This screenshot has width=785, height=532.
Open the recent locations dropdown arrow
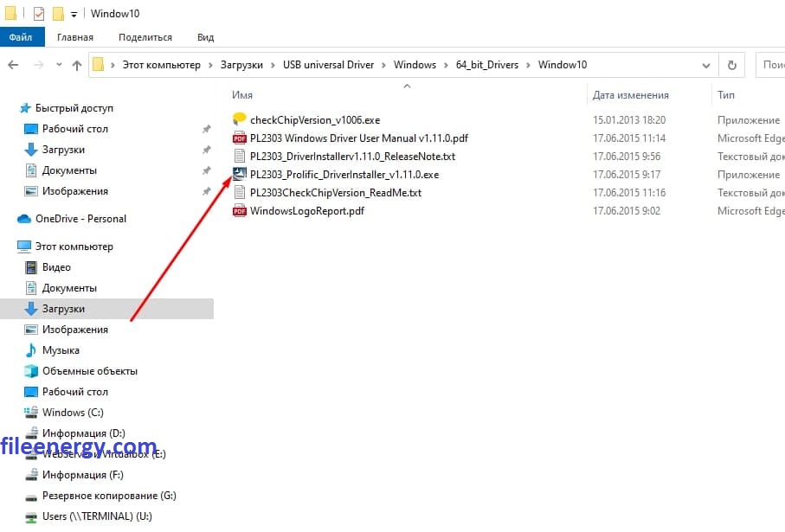[59, 65]
